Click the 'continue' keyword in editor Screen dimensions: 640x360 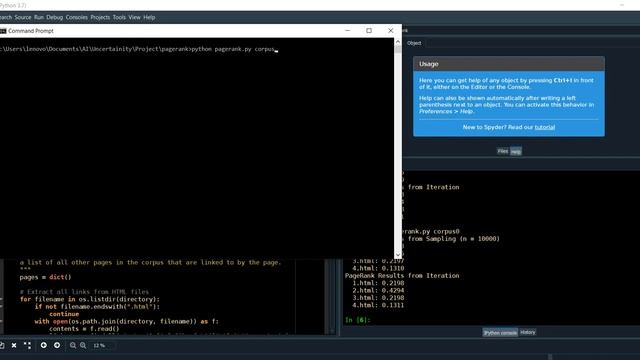coord(64,314)
